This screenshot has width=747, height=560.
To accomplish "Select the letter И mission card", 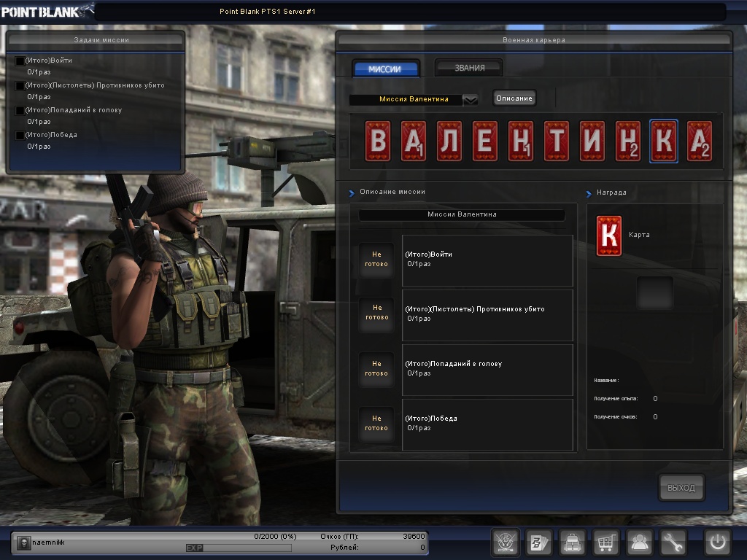I will coord(592,141).
